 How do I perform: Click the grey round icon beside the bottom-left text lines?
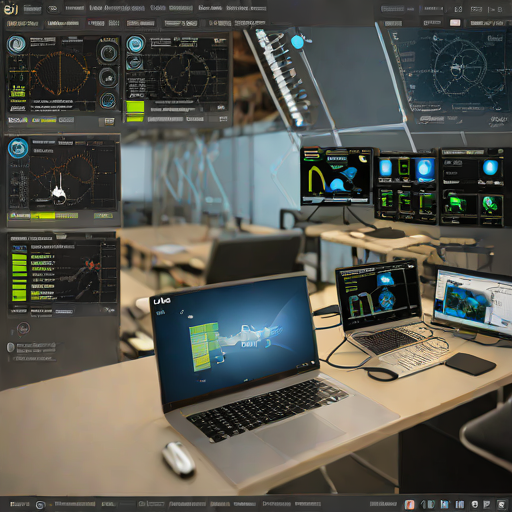point(11,347)
